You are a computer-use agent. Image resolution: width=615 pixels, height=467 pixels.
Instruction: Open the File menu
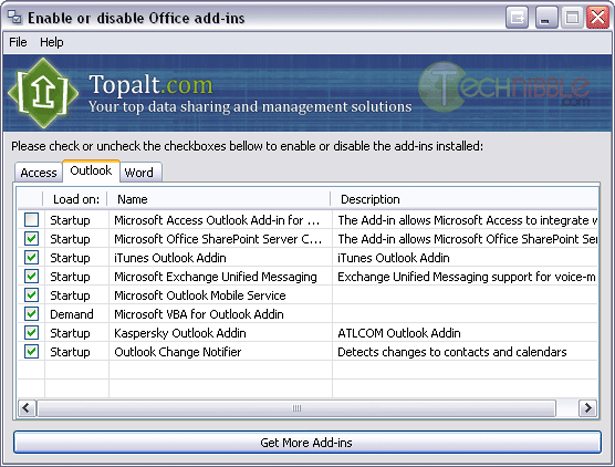coord(18,42)
